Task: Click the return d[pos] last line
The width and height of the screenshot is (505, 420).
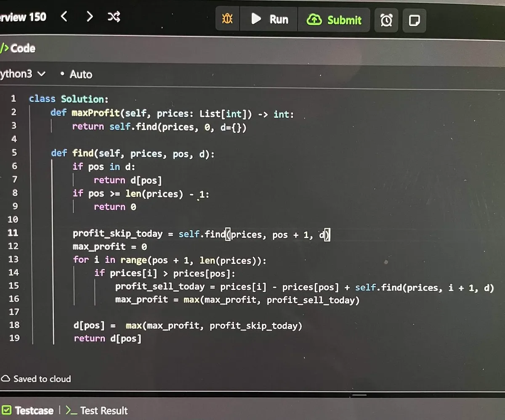Action: 107,338
